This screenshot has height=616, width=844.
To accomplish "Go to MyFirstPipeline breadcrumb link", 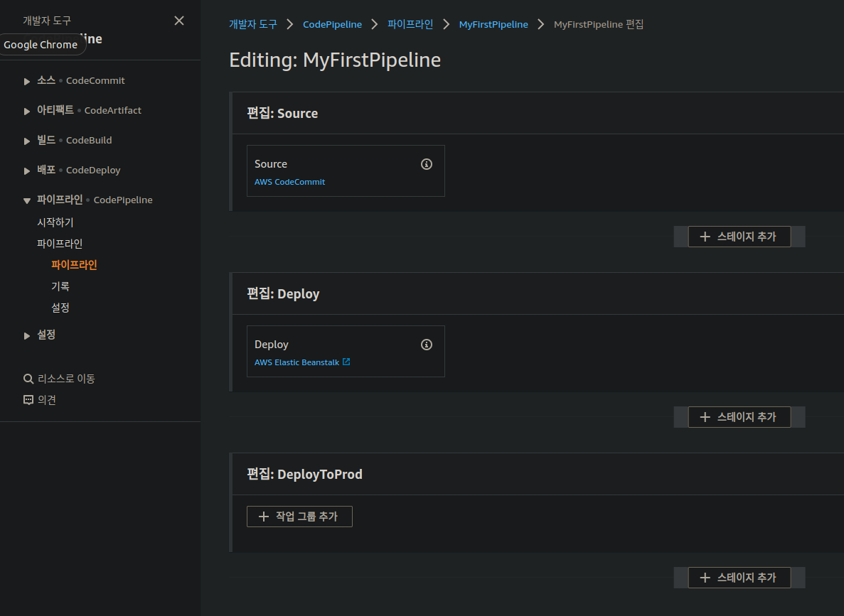I will pos(493,24).
